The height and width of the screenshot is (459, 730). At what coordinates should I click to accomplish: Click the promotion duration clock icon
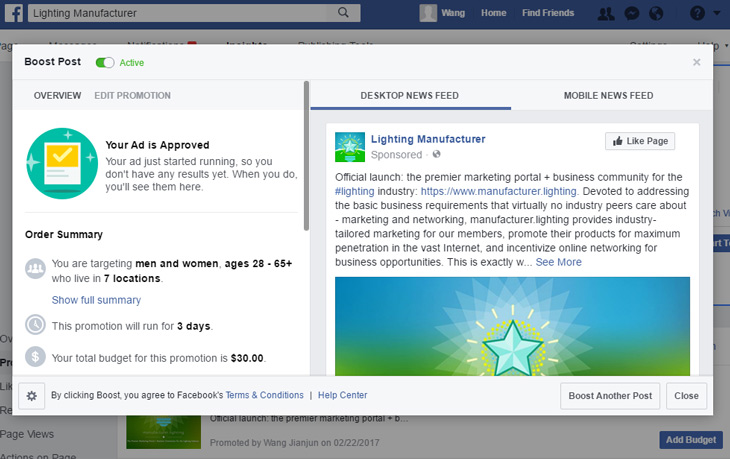coord(35,325)
